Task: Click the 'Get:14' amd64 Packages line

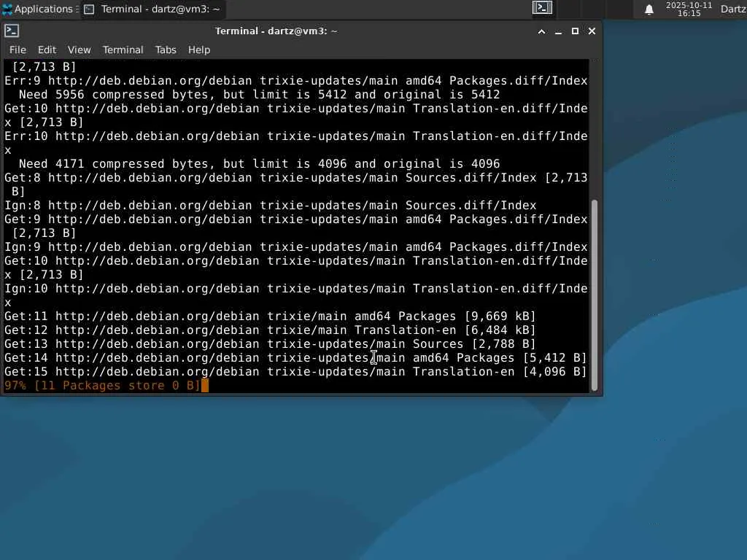Action: pyautogui.click(x=295, y=357)
